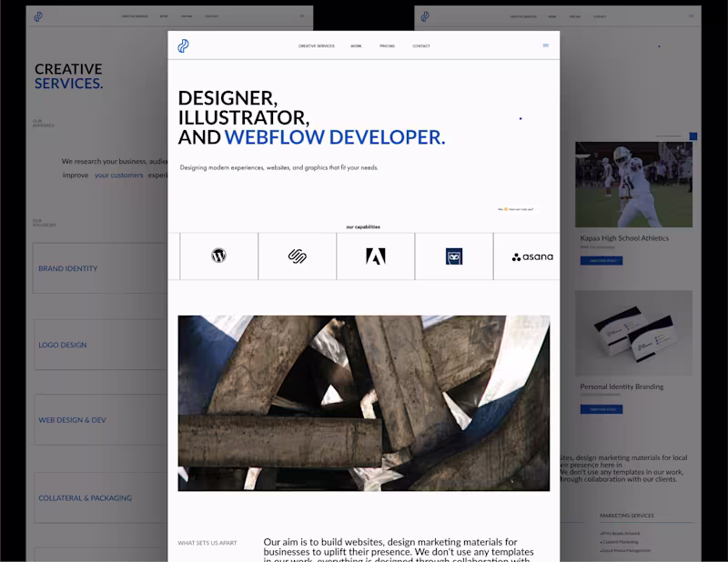Viewport: 728px width, 562px height.
Task: Click CREATIVE SERVICES heading on left page
Action: (x=69, y=76)
